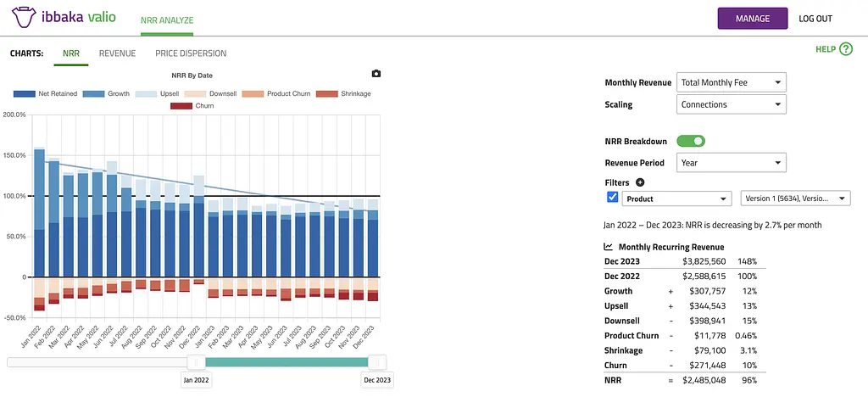
Task: Click the Manage button
Action: point(753,19)
